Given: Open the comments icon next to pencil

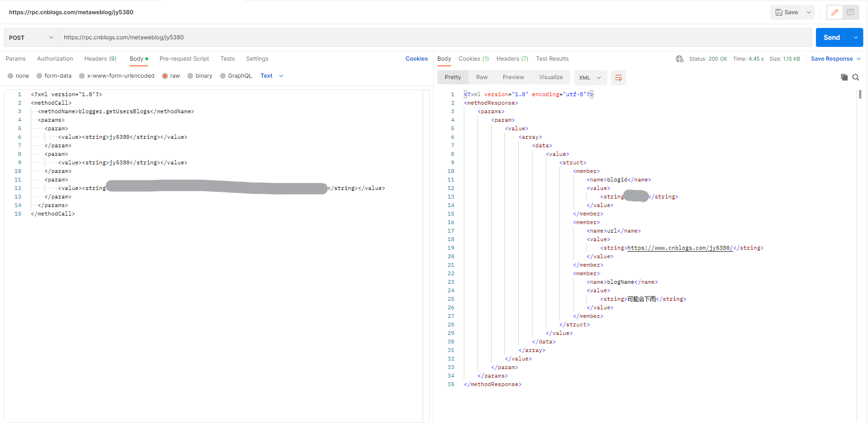Looking at the screenshot, I should 850,12.
